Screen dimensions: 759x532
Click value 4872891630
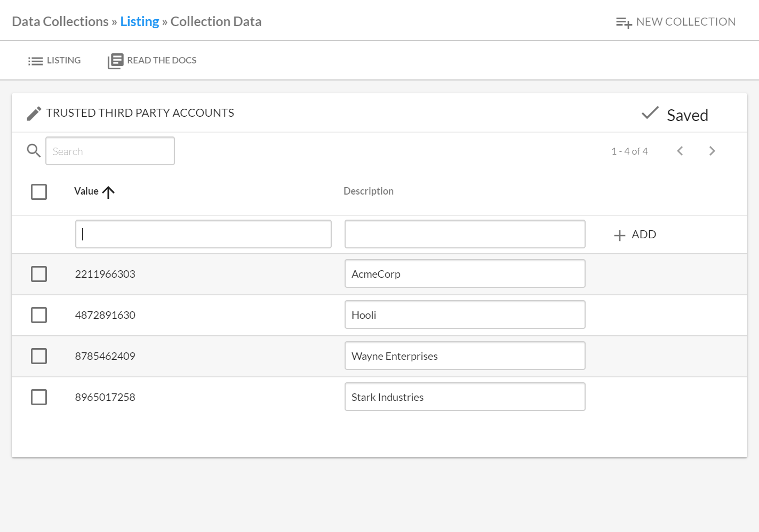click(105, 315)
